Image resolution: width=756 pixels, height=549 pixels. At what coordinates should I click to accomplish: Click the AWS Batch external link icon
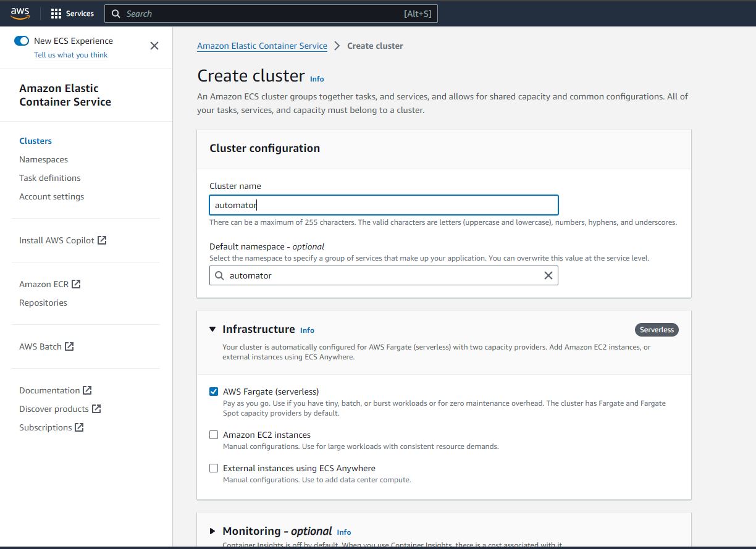point(69,346)
